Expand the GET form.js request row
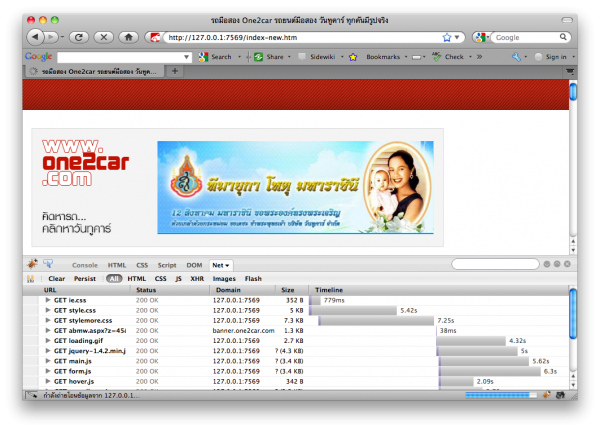600x431 pixels. pyautogui.click(x=48, y=371)
